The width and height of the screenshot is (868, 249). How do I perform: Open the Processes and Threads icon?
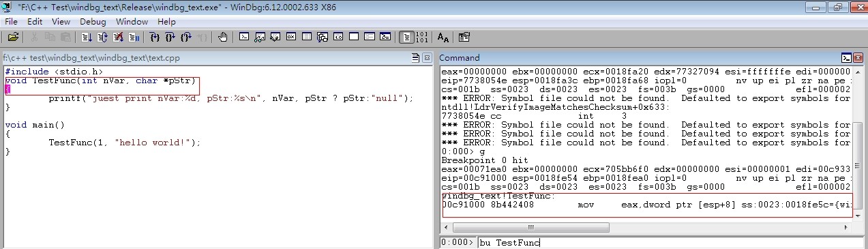(370, 36)
